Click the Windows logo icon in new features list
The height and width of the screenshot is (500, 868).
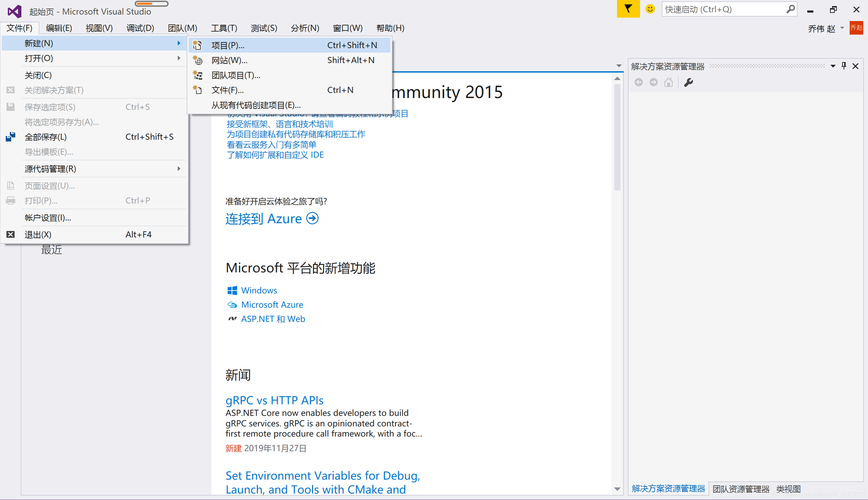pyautogui.click(x=232, y=290)
